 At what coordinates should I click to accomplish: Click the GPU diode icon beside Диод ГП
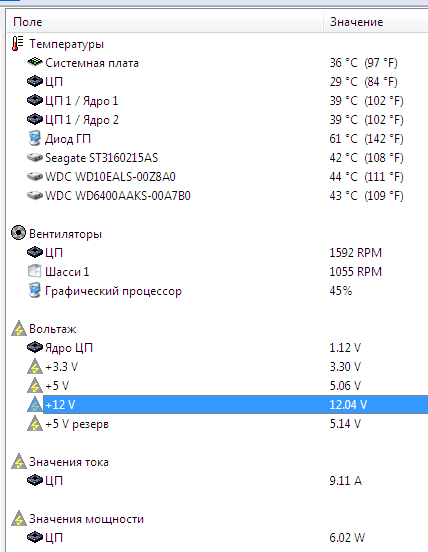[34, 138]
